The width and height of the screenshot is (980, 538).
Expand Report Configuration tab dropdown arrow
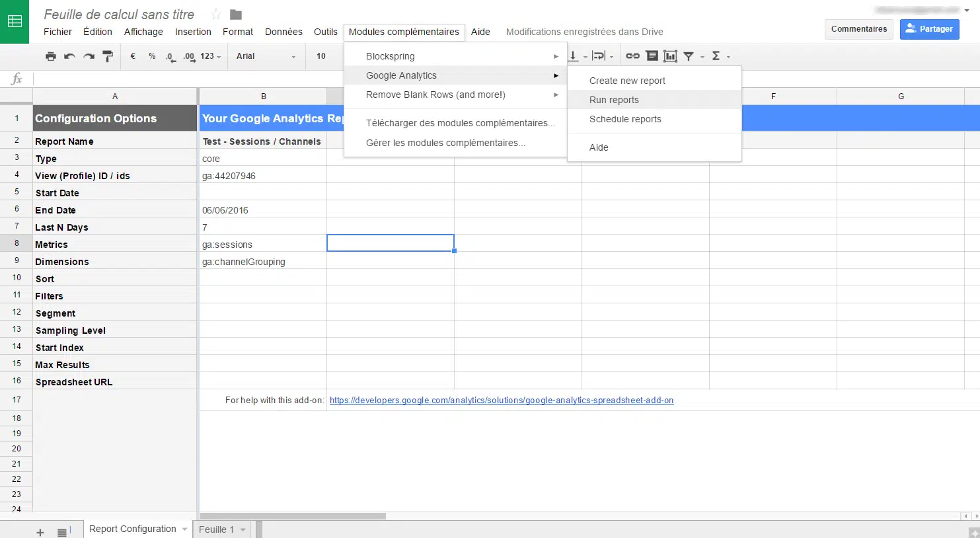tap(184, 529)
